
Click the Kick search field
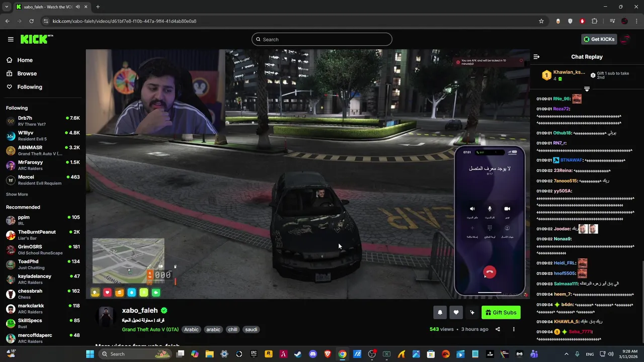pyautogui.click(x=322, y=39)
